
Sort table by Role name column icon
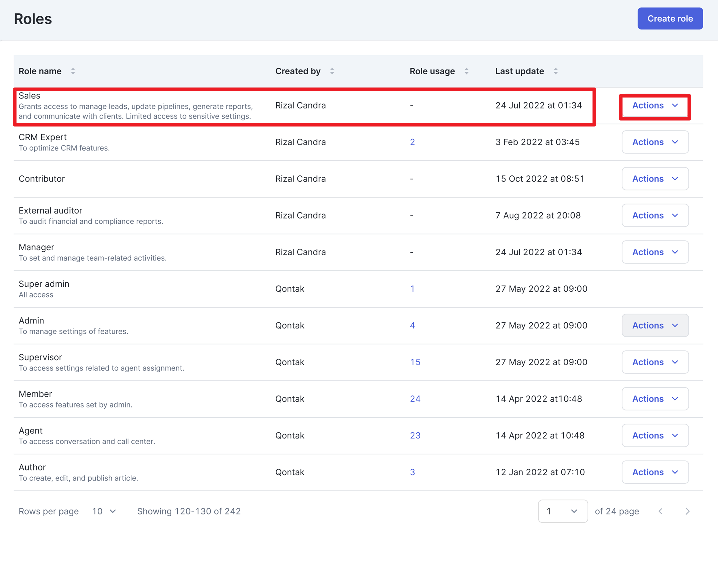pyautogui.click(x=73, y=71)
